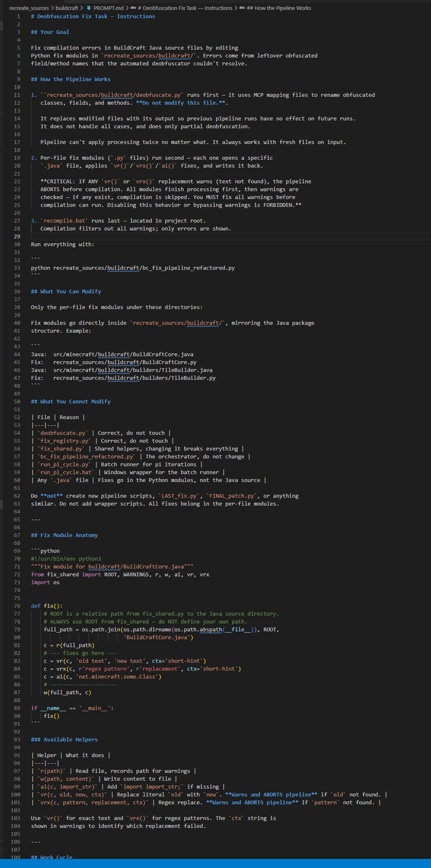Open the buildcraft breadcrumb folder
The image size is (431, 868).
[x=67, y=8]
